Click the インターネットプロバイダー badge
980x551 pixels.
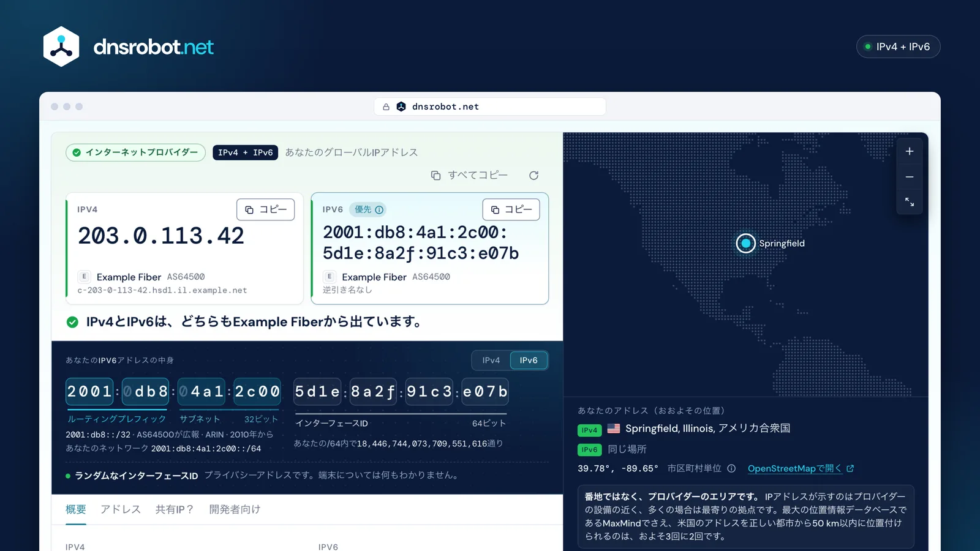click(136, 152)
